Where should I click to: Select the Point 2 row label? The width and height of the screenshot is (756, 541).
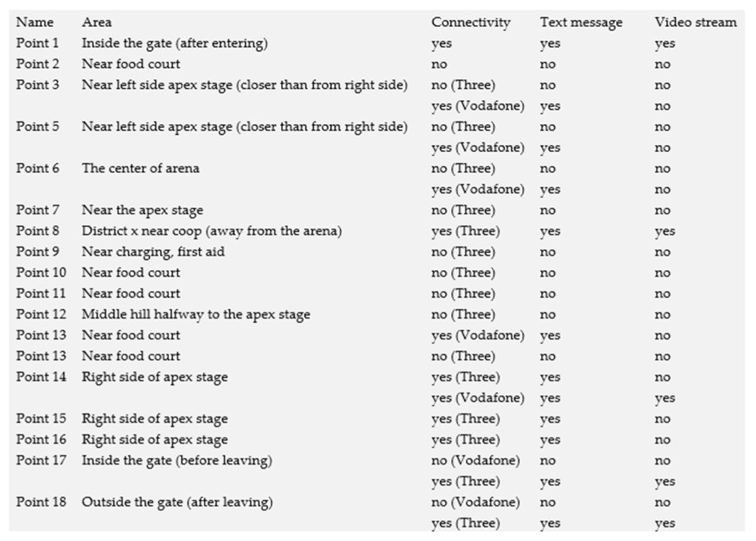pyautogui.click(x=38, y=63)
